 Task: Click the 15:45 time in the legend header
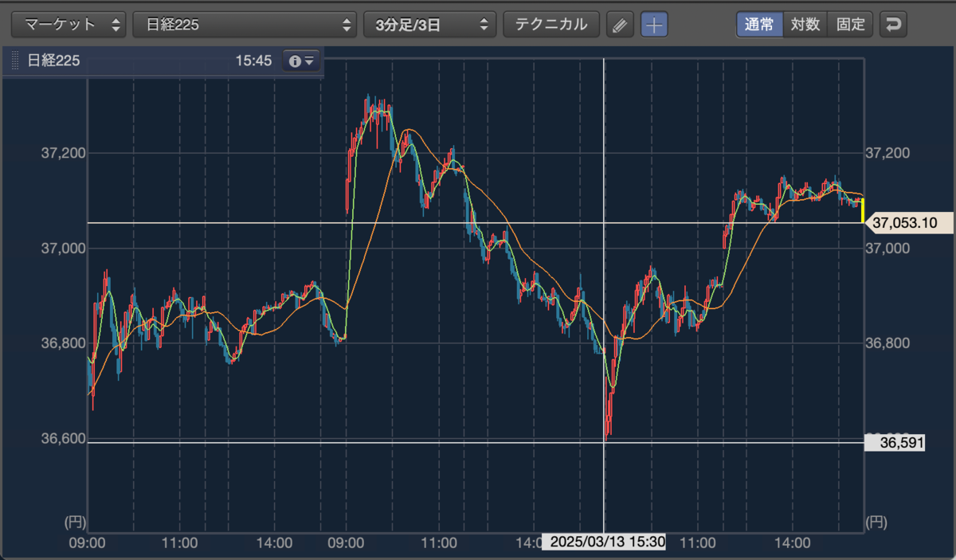pyautogui.click(x=253, y=61)
